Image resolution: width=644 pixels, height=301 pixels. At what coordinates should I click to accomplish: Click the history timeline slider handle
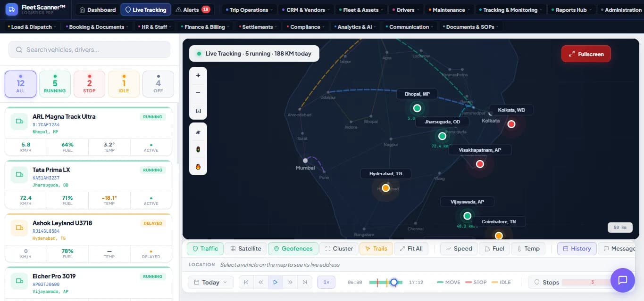point(393,282)
